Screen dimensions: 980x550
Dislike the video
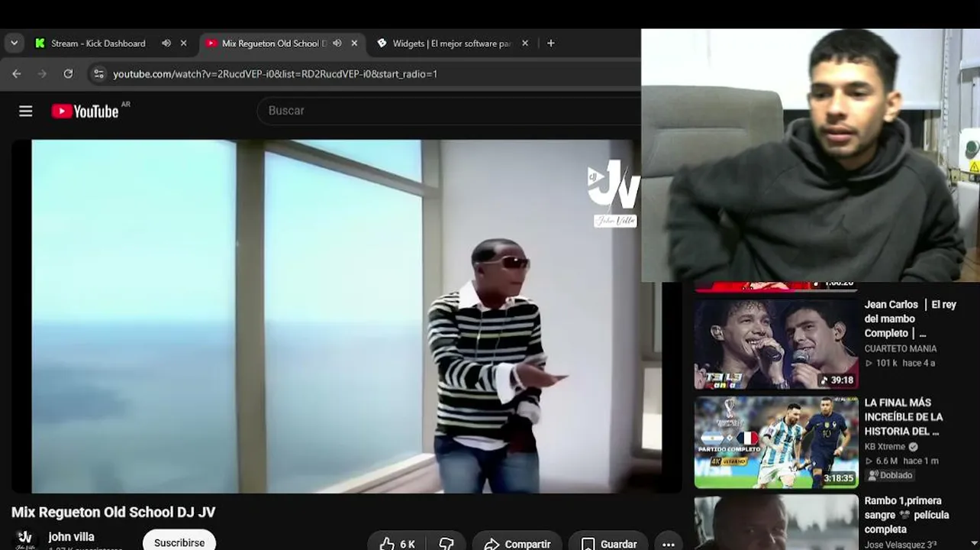coord(446,543)
